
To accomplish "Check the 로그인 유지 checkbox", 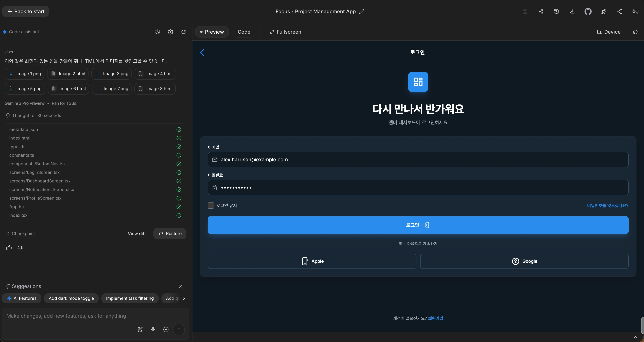I will 211,206.
